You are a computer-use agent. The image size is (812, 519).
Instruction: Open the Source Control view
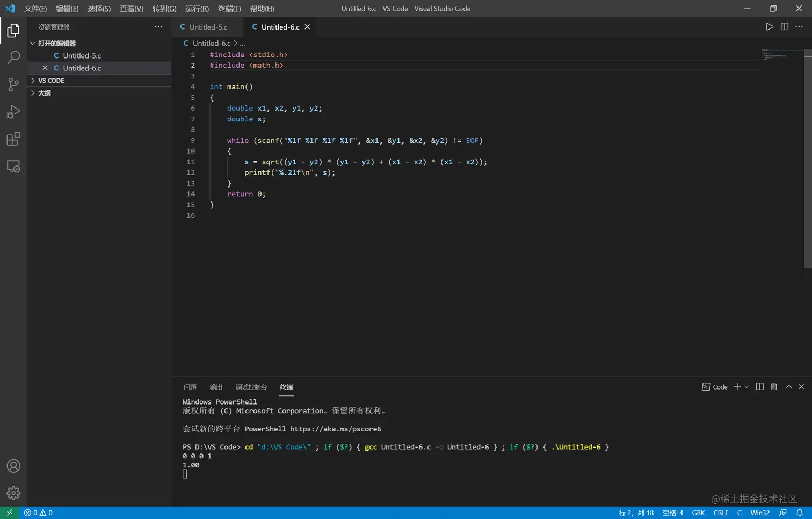(13, 84)
